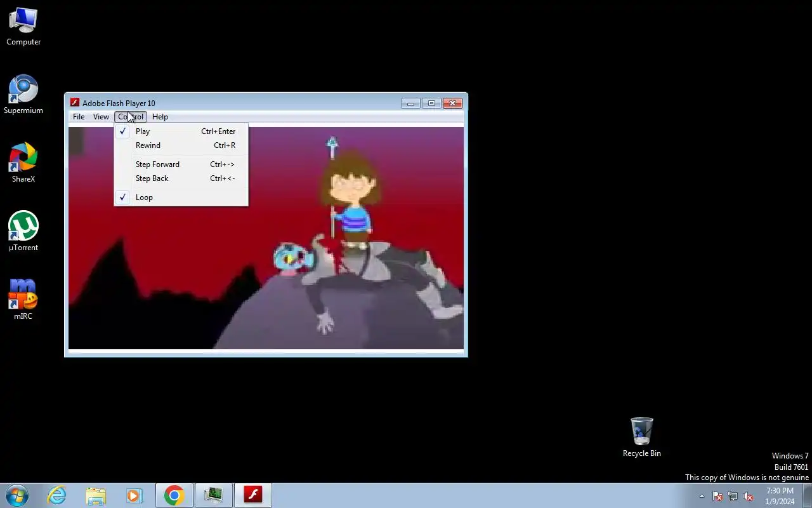
Task: Open the network status tray icon
Action: coord(733,497)
